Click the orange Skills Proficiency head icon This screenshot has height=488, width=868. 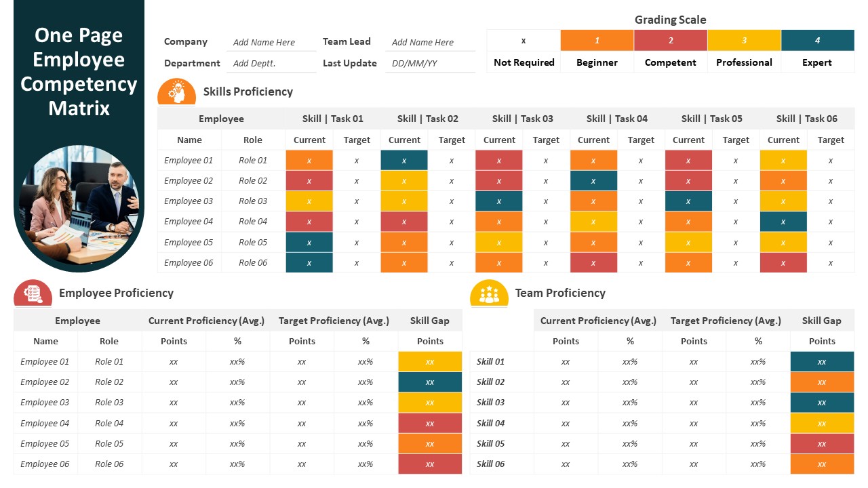[x=176, y=93]
